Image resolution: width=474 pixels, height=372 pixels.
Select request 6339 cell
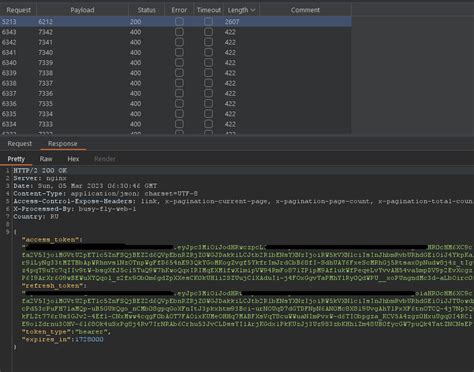point(9,73)
